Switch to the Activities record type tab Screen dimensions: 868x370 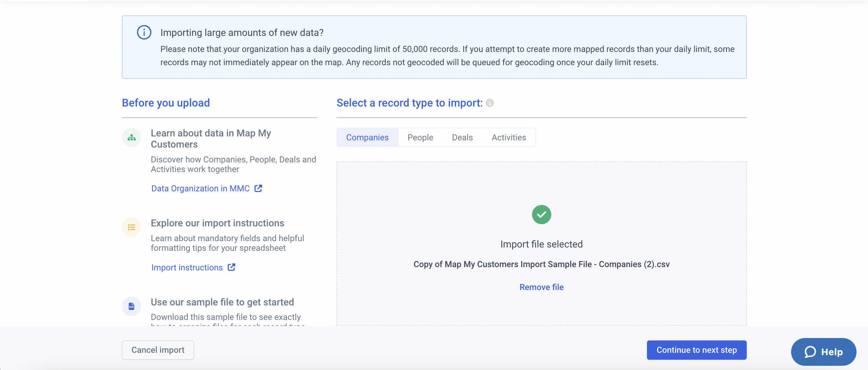509,137
